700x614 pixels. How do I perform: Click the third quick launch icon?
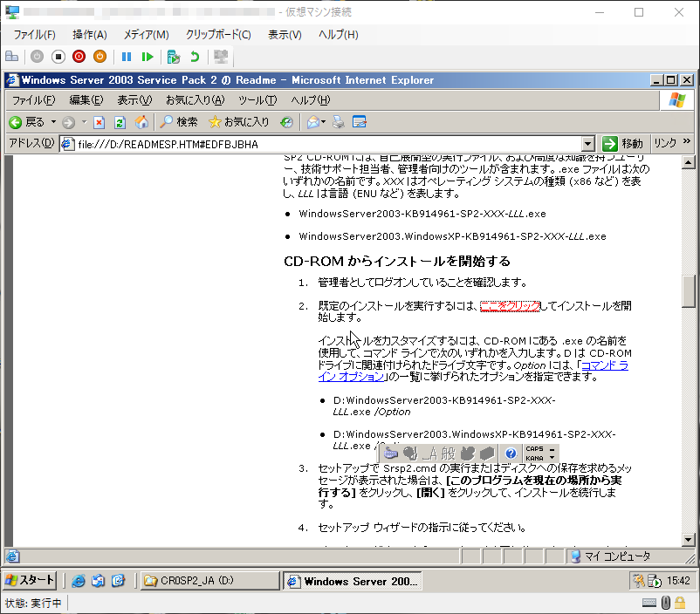pos(118,581)
